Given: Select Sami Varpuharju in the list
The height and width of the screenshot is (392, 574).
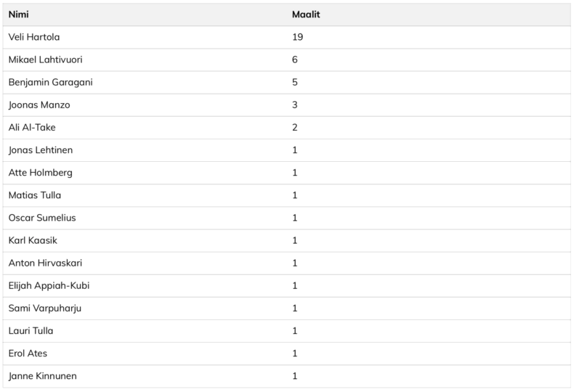Looking at the screenshot, I should [45, 308].
